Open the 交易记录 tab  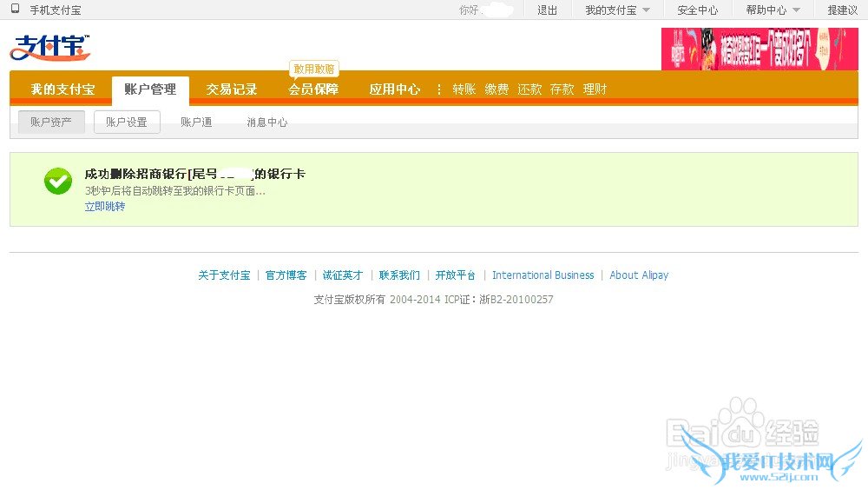pos(232,89)
